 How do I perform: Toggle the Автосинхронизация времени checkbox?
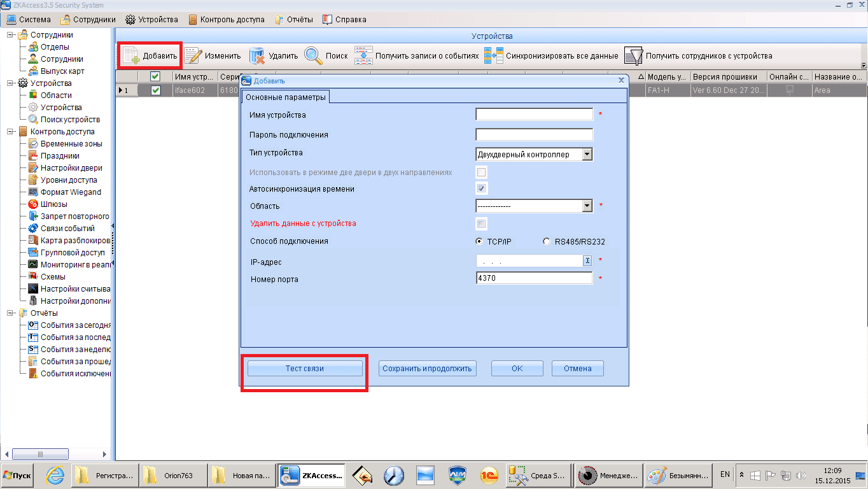(482, 188)
